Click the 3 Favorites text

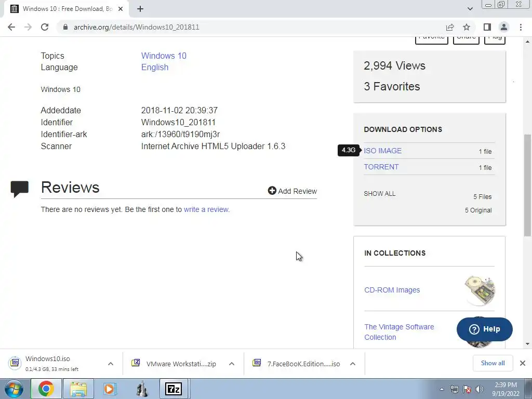[x=392, y=87]
